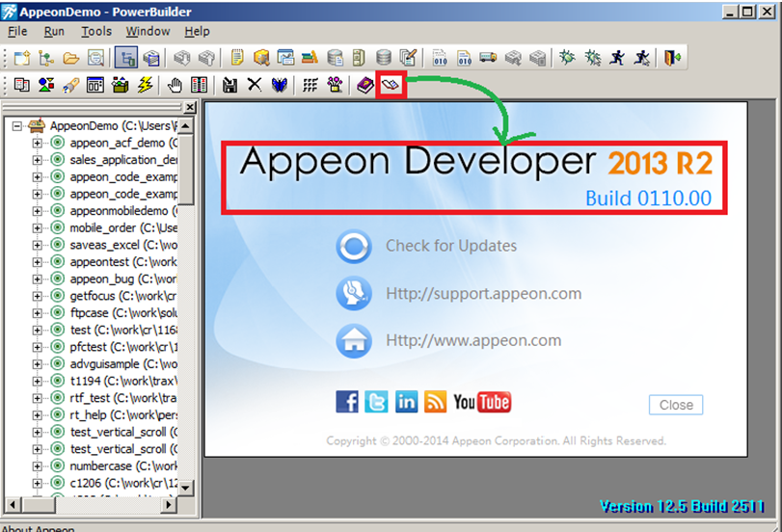Click the Check for Updates link
The image size is (782, 532).
click(x=451, y=246)
